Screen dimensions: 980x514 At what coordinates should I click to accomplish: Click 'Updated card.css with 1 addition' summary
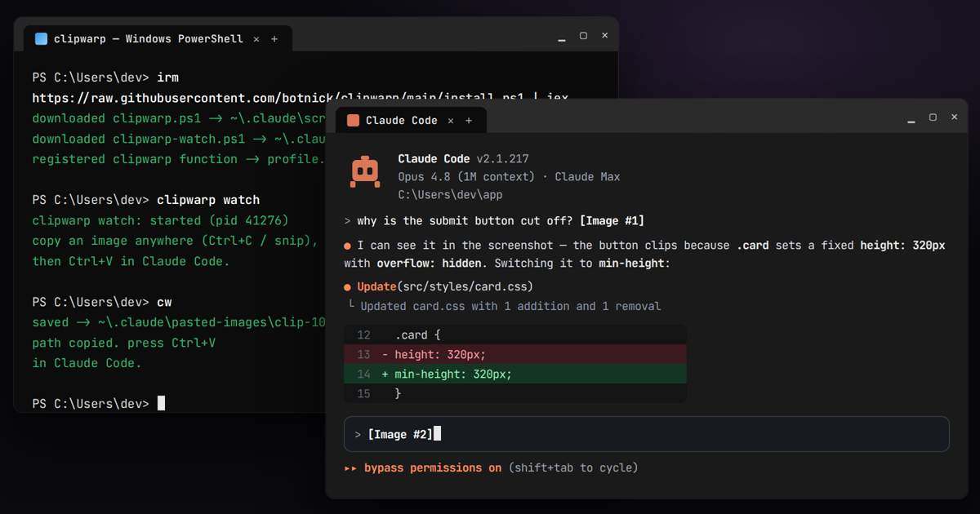(x=510, y=306)
